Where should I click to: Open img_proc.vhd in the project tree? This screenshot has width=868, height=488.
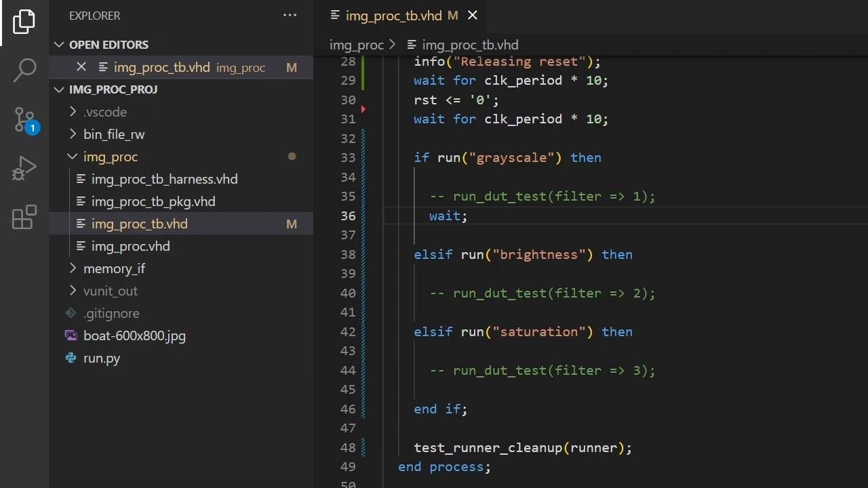pos(131,246)
